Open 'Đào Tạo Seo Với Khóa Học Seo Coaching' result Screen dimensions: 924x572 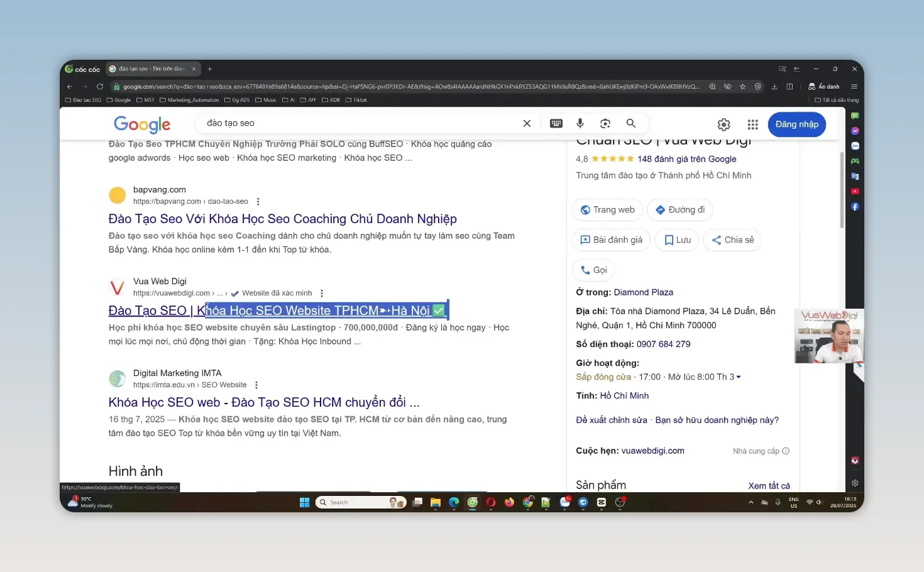(282, 219)
